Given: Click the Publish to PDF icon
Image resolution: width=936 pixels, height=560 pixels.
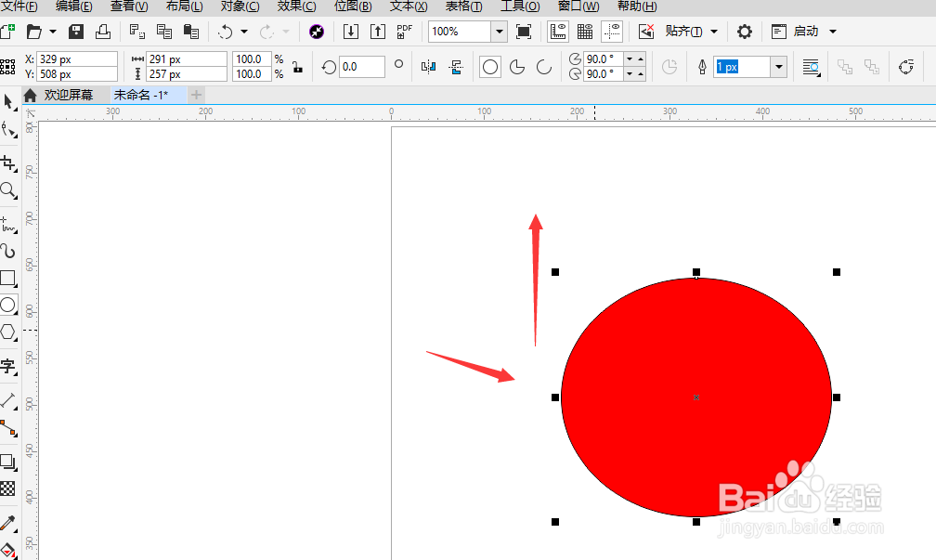Looking at the screenshot, I should 404,32.
